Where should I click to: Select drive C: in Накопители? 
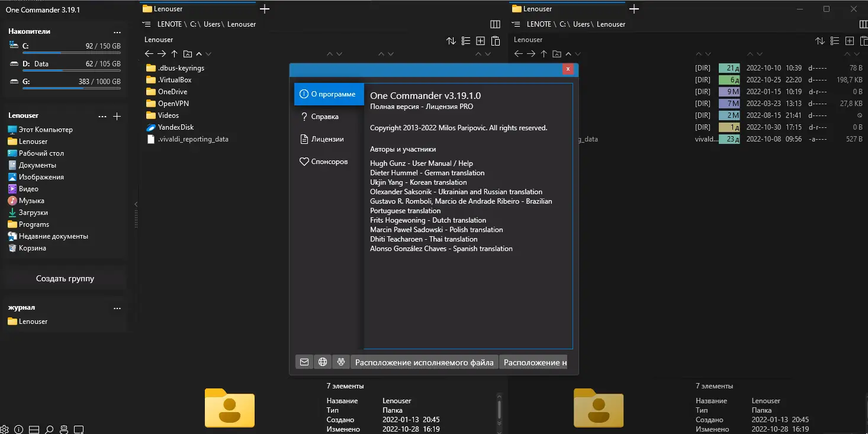[x=65, y=47]
